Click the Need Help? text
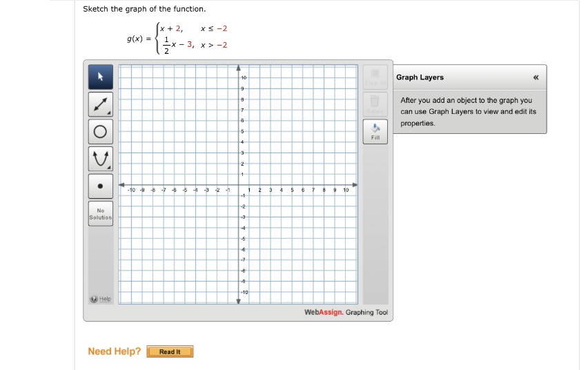The image size is (588, 370). point(115,351)
